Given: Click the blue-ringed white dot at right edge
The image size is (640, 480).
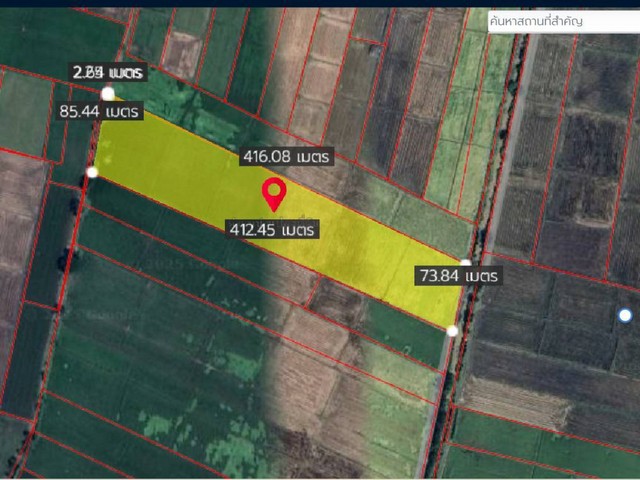Looking at the screenshot, I should coord(625,315).
